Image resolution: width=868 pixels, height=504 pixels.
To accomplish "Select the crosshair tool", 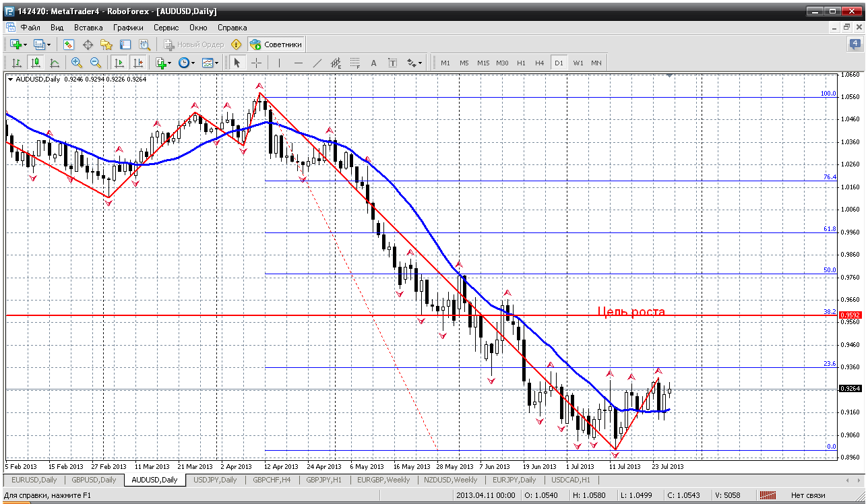I will coord(256,63).
